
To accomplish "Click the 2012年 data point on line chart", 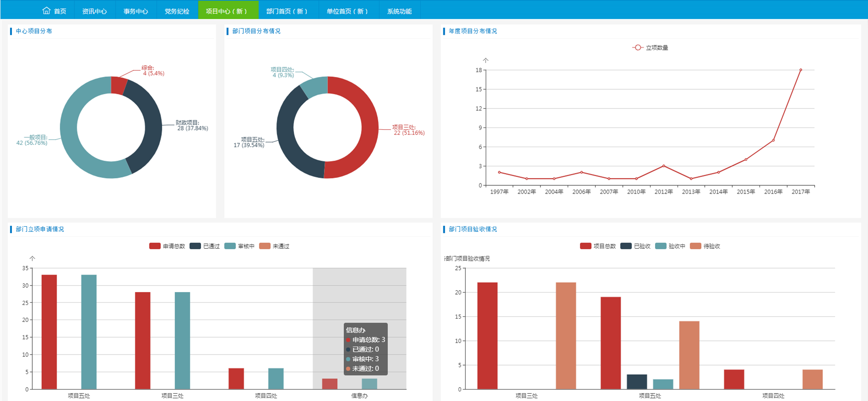I will pos(664,166).
